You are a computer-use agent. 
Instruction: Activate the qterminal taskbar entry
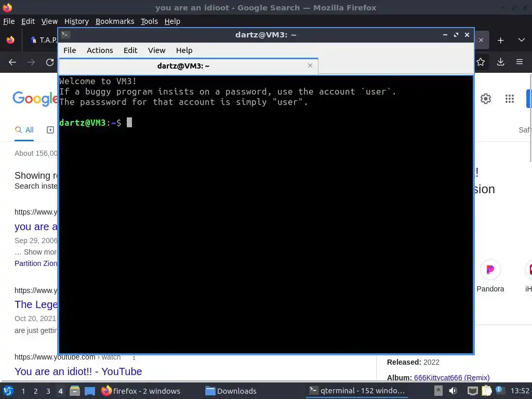tap(357, 391)
